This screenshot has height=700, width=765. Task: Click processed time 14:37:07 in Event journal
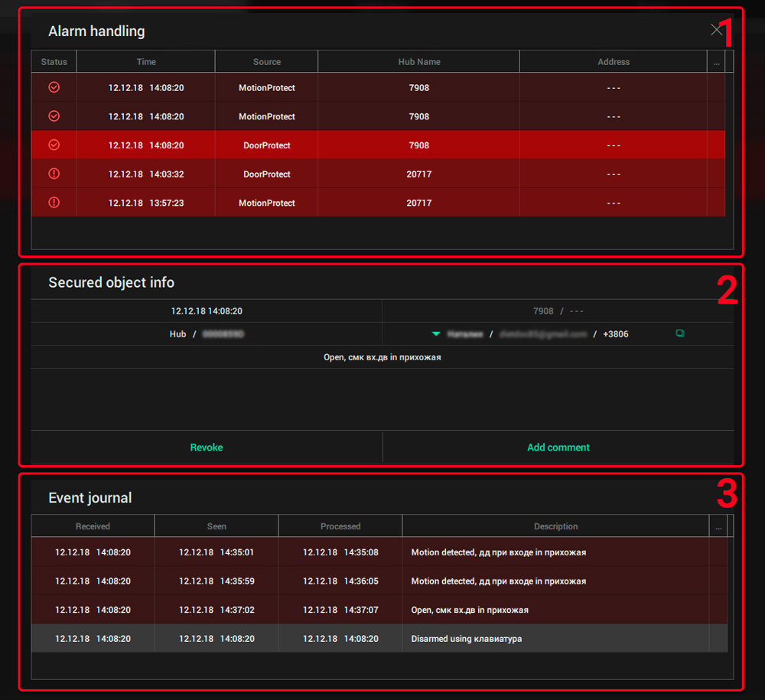(340, 610)
